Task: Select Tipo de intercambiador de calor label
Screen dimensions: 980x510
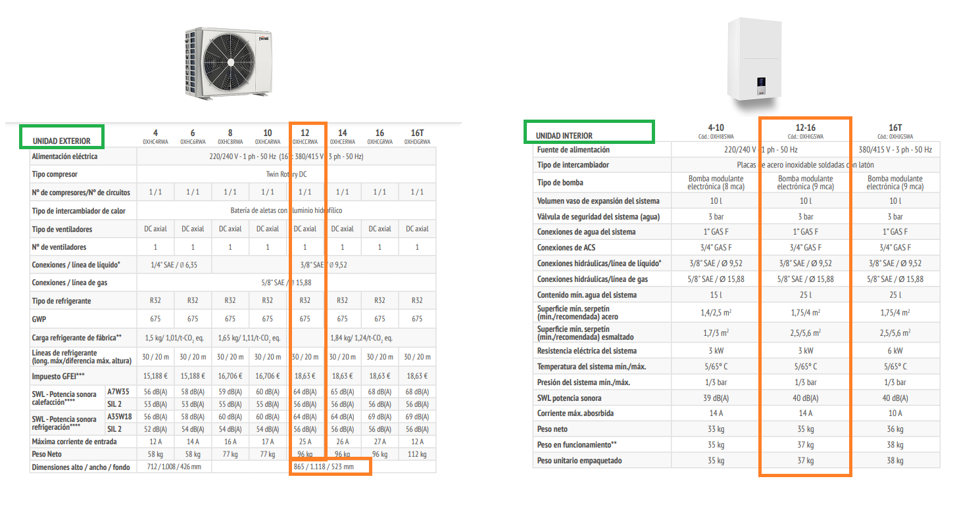Action: (x=78, y=211)
